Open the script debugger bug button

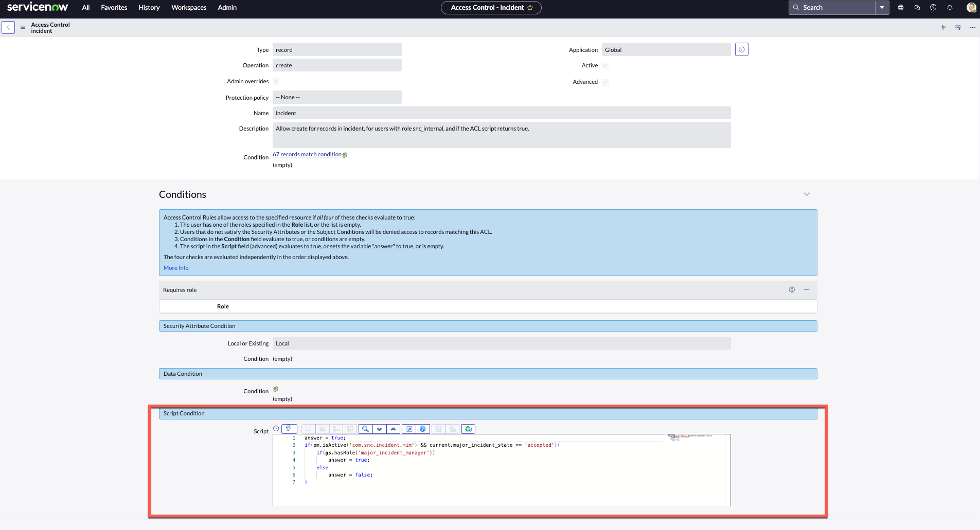pos(468,429)
